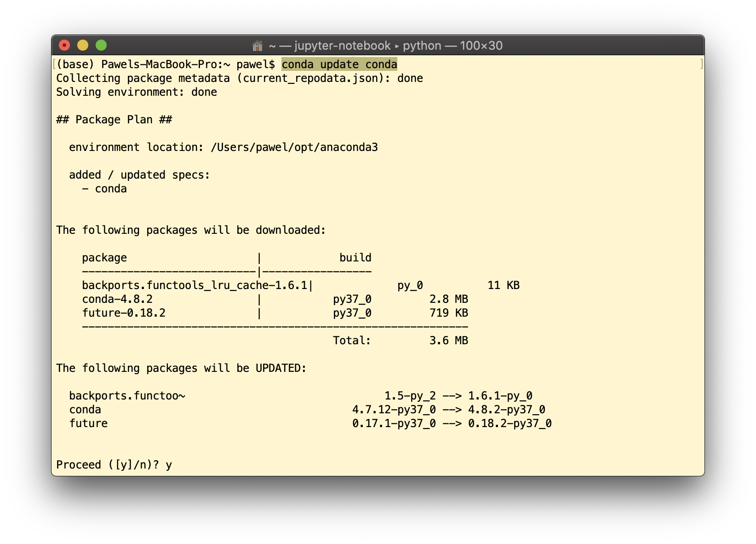Click the jupyter-notebook title text
This screenshot has height=544, width=756.
point(340,46)
